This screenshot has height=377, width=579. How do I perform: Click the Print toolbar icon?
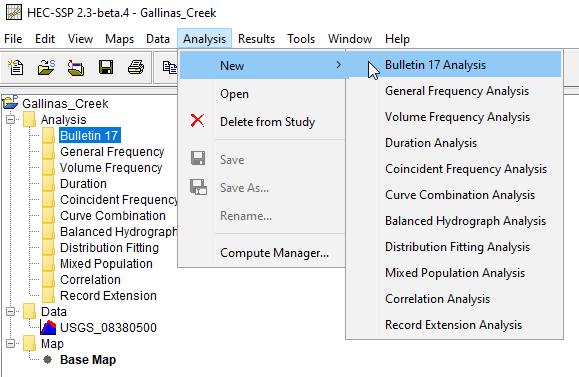(136, 68)
